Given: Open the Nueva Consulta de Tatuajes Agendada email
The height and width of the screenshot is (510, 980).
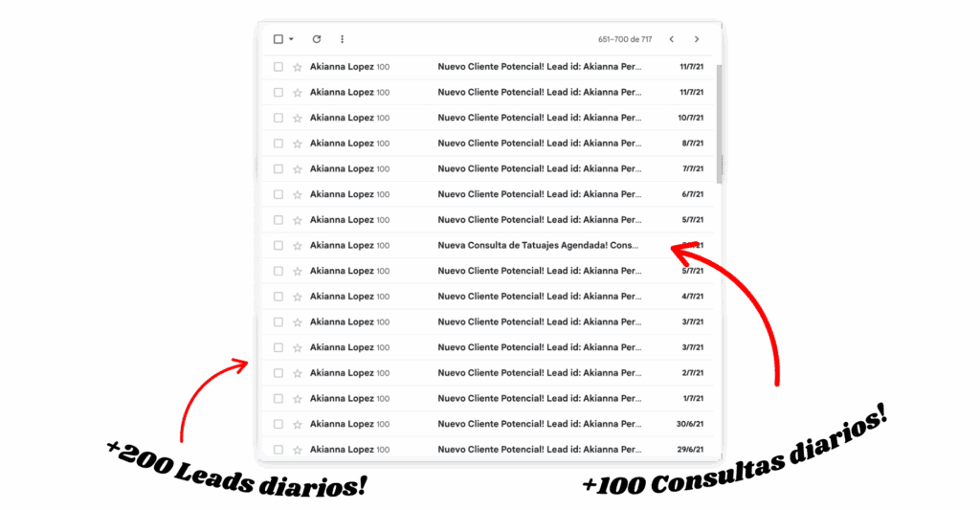Looking at the screenshot, I should [x=538, y=246].
